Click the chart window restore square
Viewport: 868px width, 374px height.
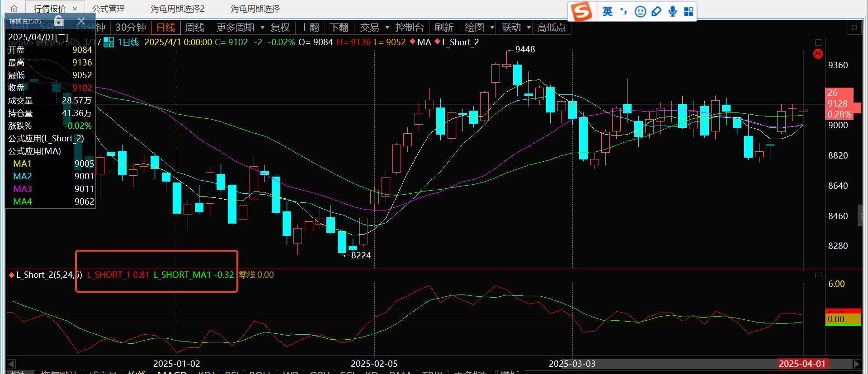(x=854, y=28)
